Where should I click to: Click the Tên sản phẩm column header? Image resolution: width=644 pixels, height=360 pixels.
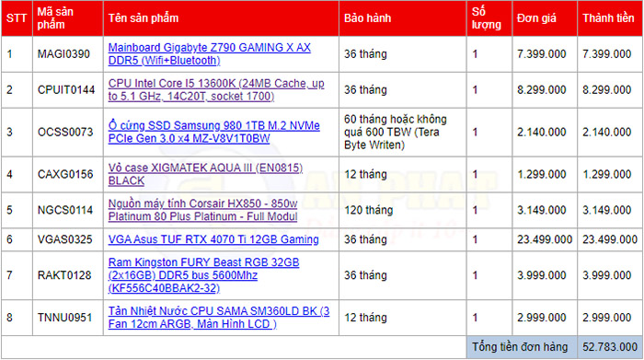(x=144, y=18)
